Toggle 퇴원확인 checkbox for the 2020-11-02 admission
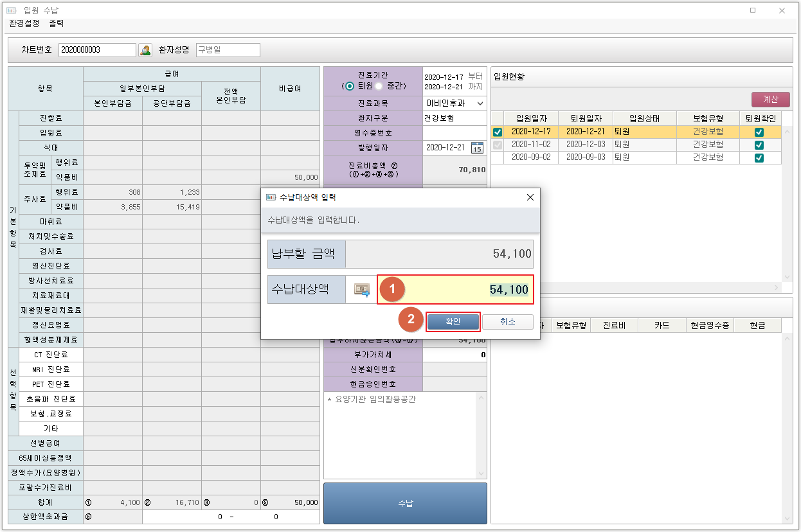This screenshot has width=801, height=532. 759,145
